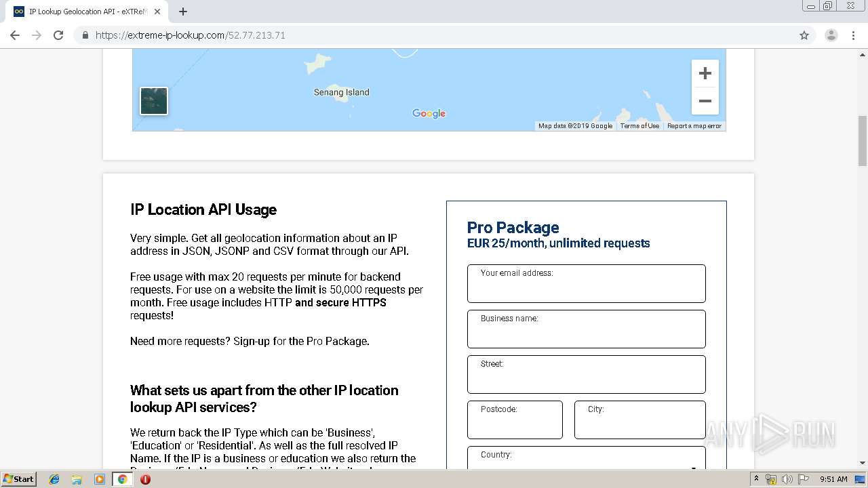Image resolution: width=868 pixels, height=488 pixels.
Task: Zoom in on the Google map
Action: coord(705,73)
